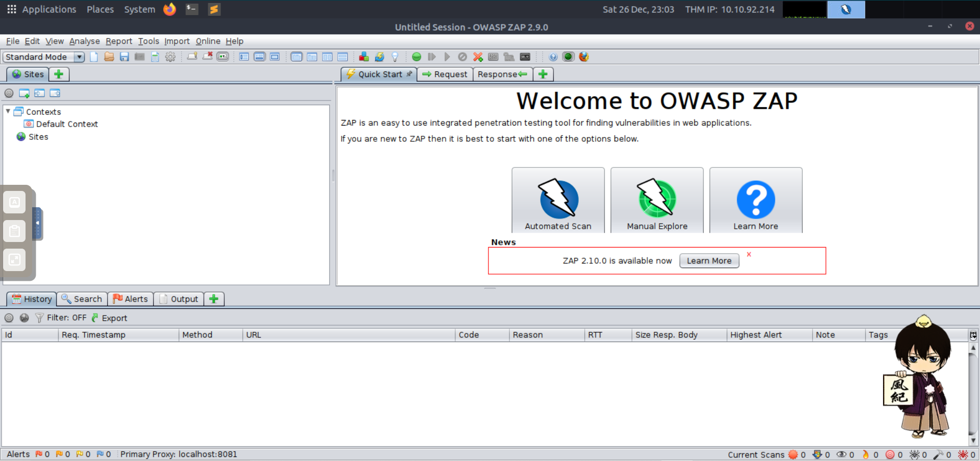Click the Manage Add-ons colored blocks icon

click(363, 57)
